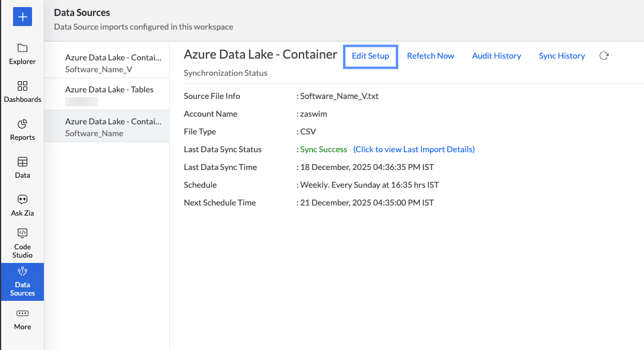Image resolution: width=644 pixels, height=350 pixels.
Task: Open Audit History
Action: coord(496,56)
